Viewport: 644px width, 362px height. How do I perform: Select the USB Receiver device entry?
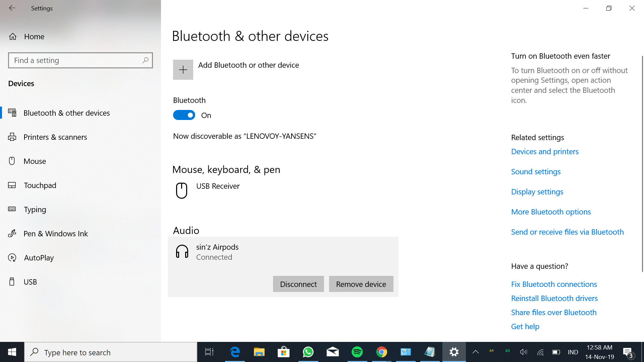283,190
